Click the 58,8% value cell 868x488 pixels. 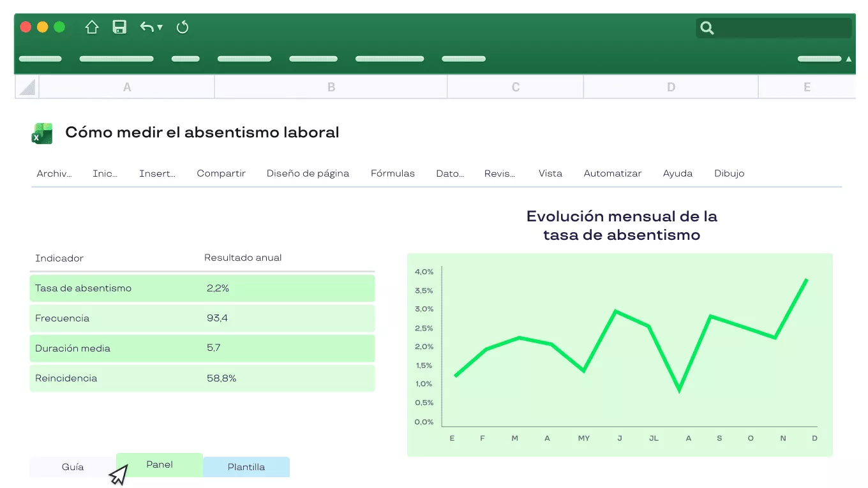pos(221,378)
